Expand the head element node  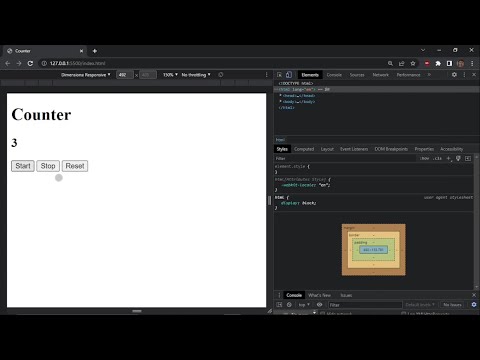coord(281,96)
